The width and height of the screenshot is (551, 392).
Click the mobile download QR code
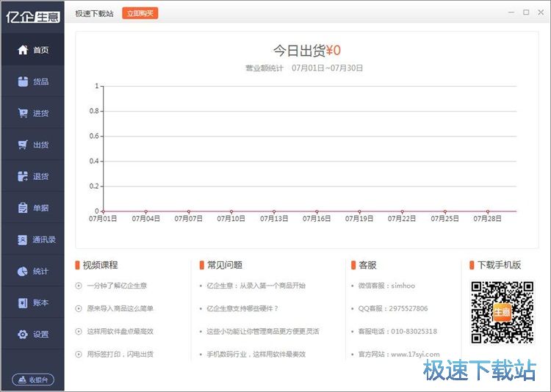pyautogui.click(x=502, y=313)
